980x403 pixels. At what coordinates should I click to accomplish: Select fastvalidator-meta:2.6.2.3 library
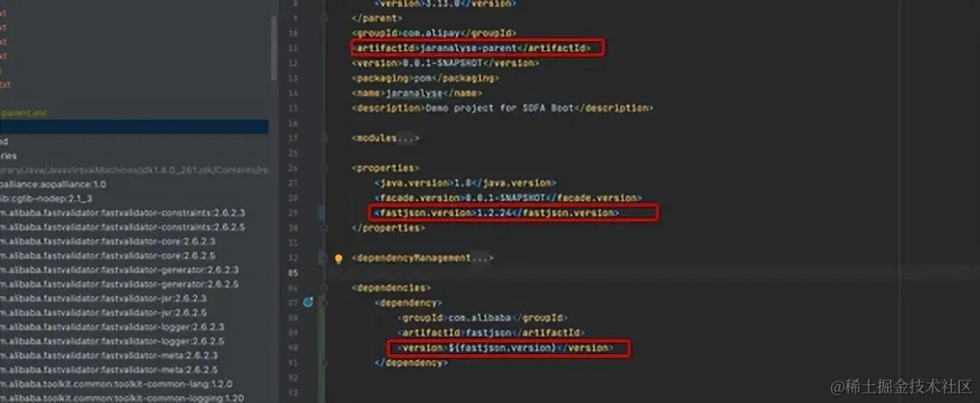click(109, 356)
